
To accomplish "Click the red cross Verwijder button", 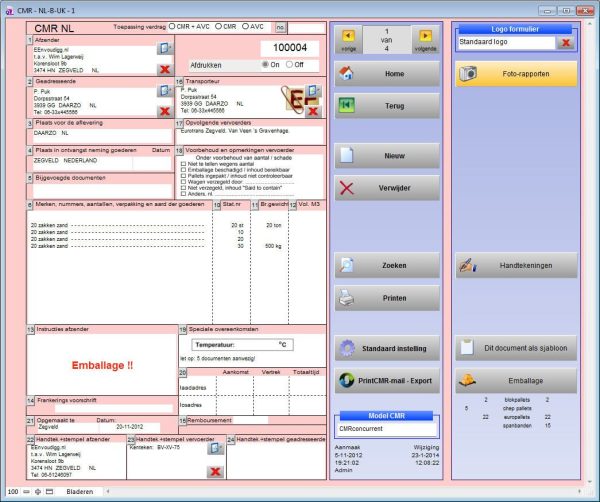I will point(387,188).
